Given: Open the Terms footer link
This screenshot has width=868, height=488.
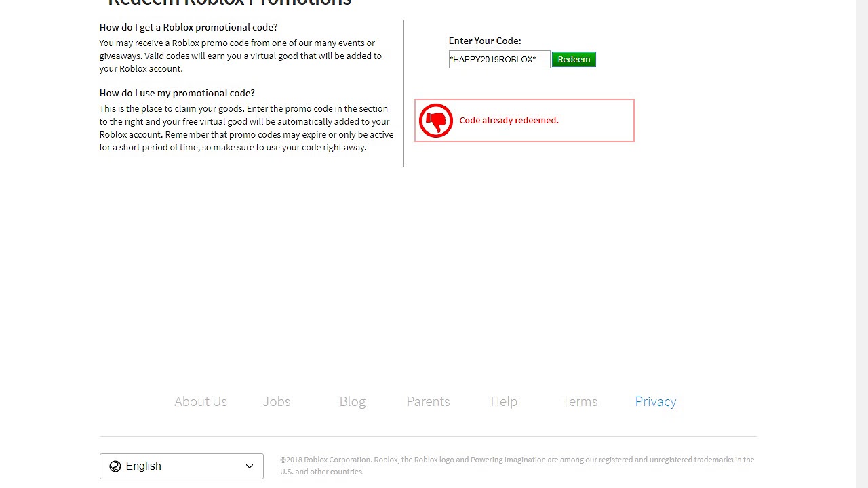Looking at the screenshot, I should (x=580, y=401).
